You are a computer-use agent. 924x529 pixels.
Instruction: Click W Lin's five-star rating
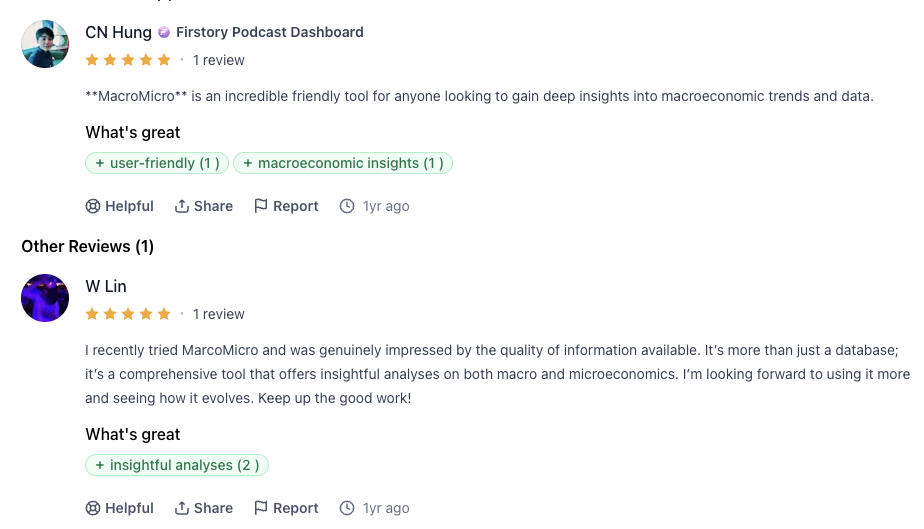(128, 314)
